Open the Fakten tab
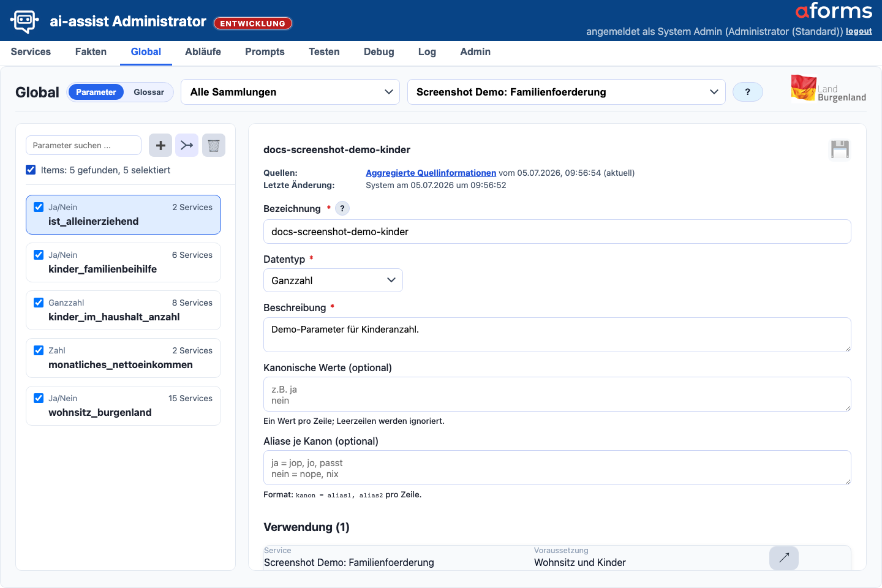882x588 pixels. pyautogui.click(x=91, y=52)
